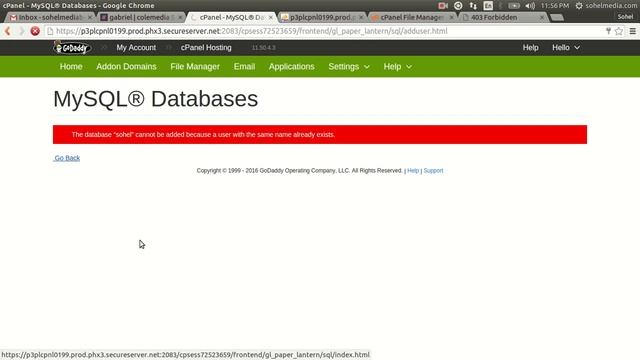Image resolution: width=640 pixels, height=360 pixels.
Task: Click the footer Support link
Action: pyautogui.click(x=433, y=171)
